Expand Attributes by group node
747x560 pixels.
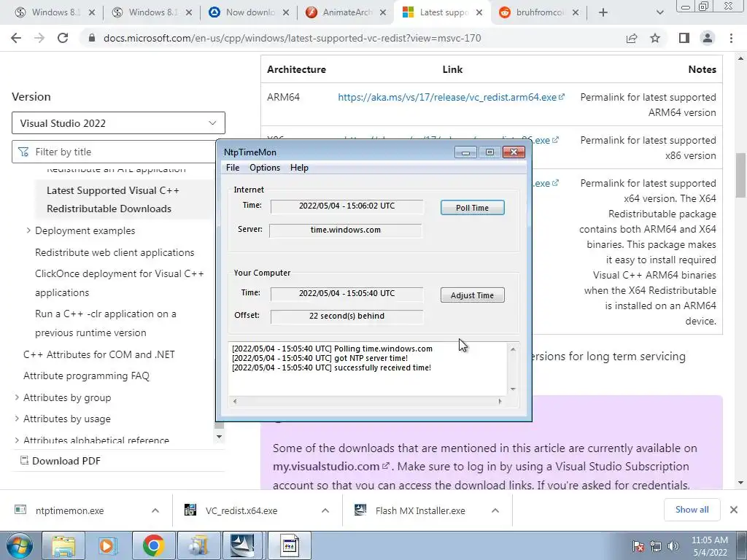pyautogui.click(x=17, y=397)
